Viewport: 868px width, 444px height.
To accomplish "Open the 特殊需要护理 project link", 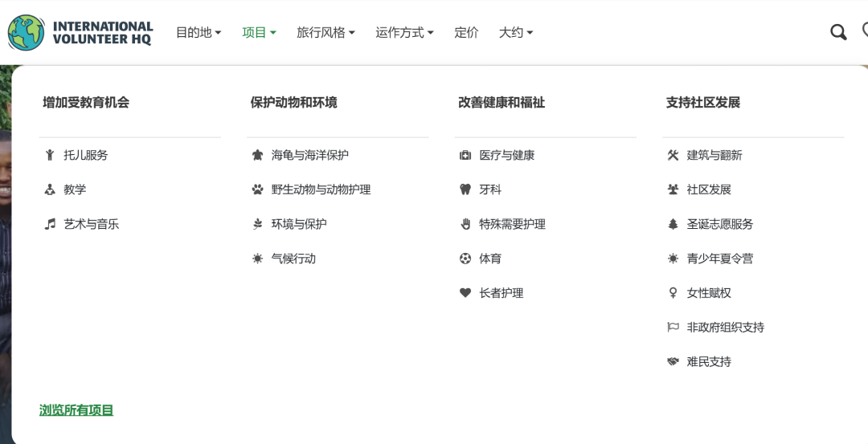I will 513,224.
